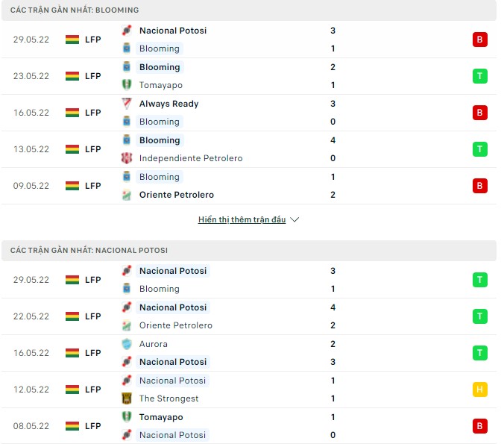Click yellow H draw badge for The Strongest match
Viewport: 504px width, 444px height.
[x=479, y=390]
